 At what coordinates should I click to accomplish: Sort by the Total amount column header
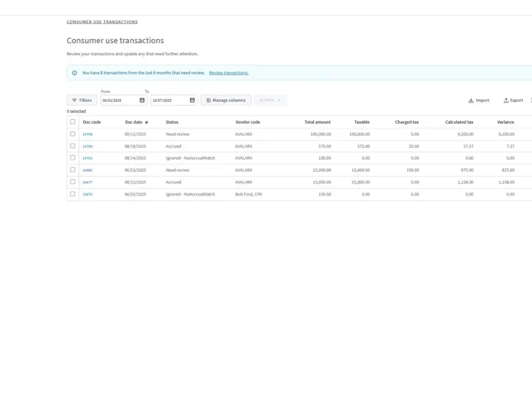[318, 122]
